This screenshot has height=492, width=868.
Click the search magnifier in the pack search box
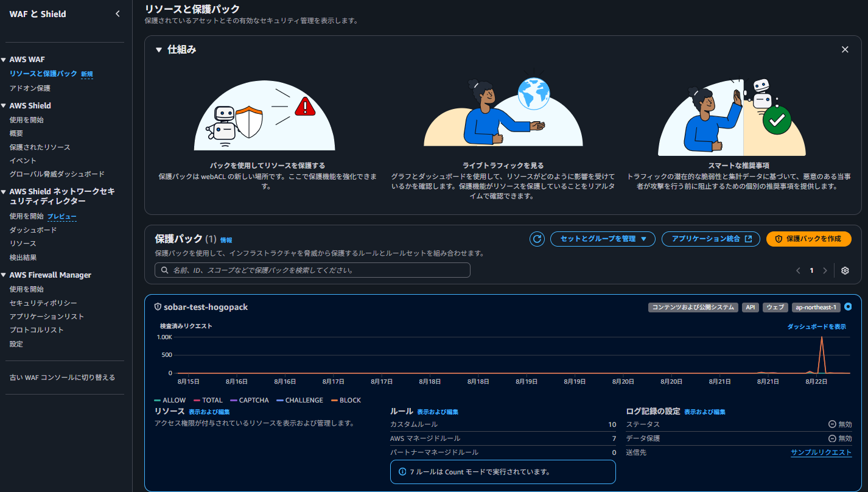click(x=164, y=270)
